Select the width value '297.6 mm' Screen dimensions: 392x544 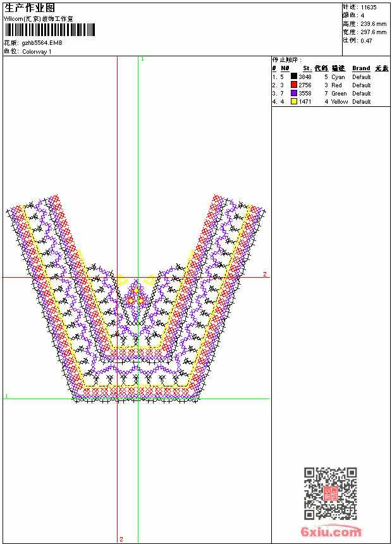[373, 32]
